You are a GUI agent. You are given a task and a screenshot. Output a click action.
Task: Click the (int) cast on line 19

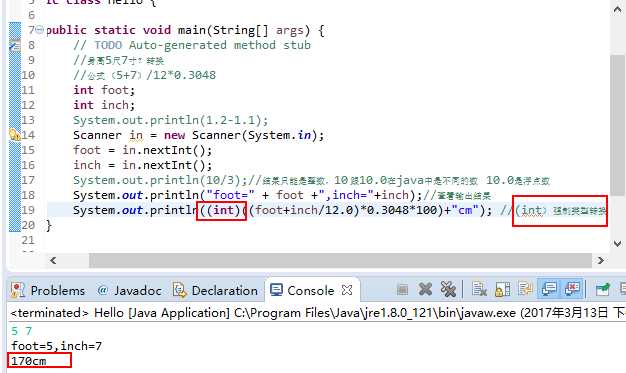[223, 210]
